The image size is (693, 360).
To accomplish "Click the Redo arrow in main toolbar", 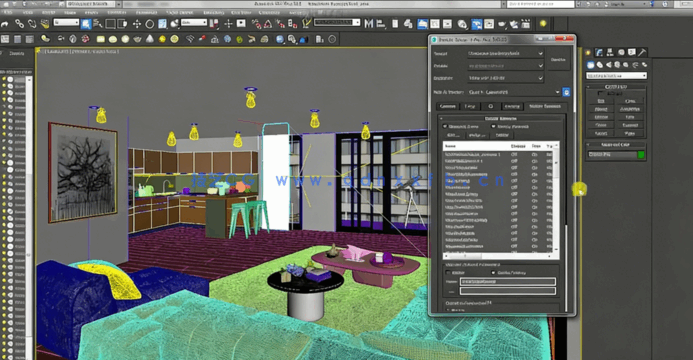I will [x=5, y=24].
